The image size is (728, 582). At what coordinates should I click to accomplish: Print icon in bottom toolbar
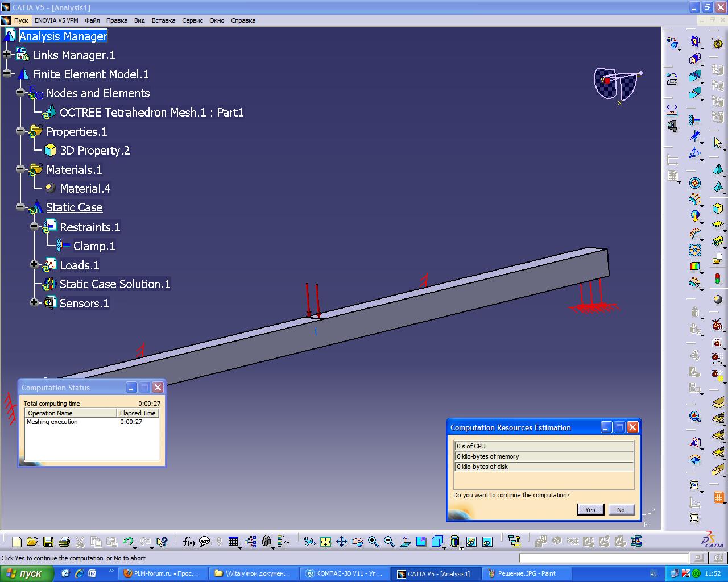[64, 542]
